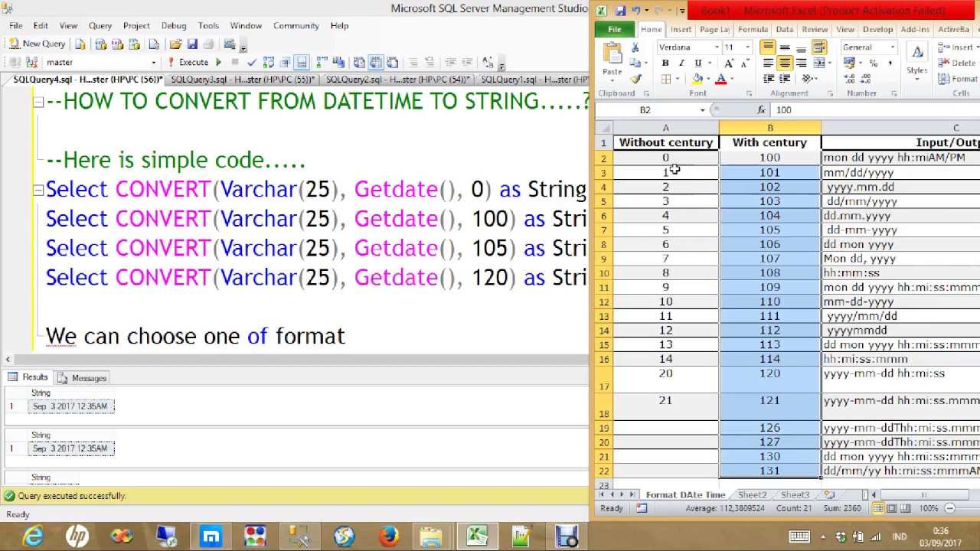Select cell containing 105 in With century column
980x551 pixels.
(769, 230)
